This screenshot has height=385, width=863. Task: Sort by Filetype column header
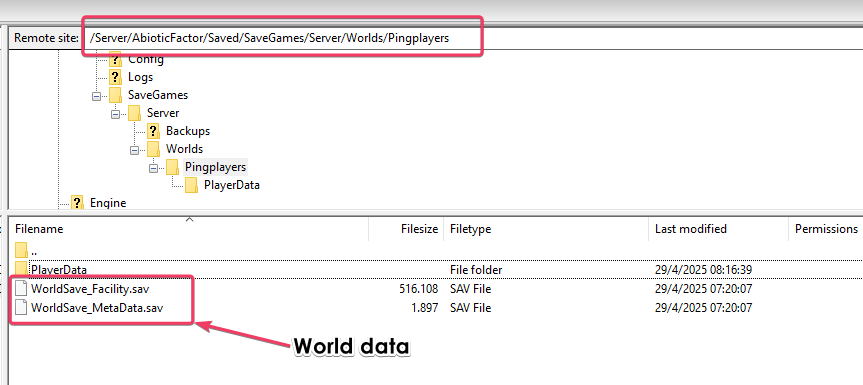546,229
